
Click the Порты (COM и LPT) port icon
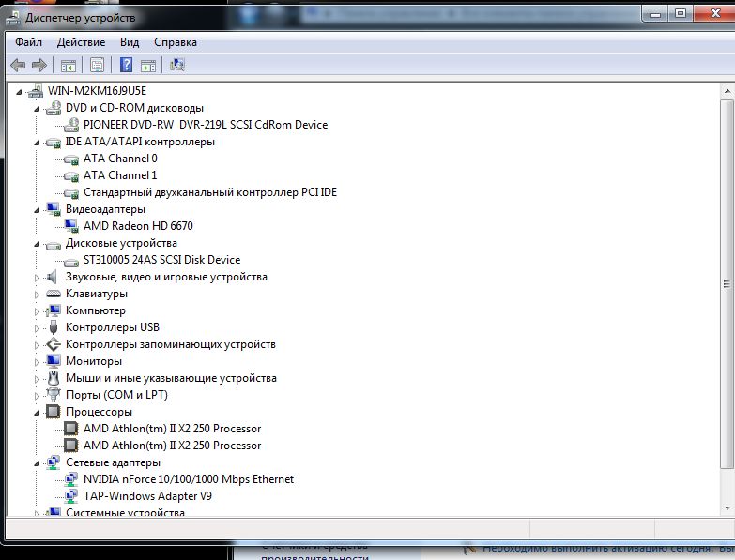click(54, 395)
